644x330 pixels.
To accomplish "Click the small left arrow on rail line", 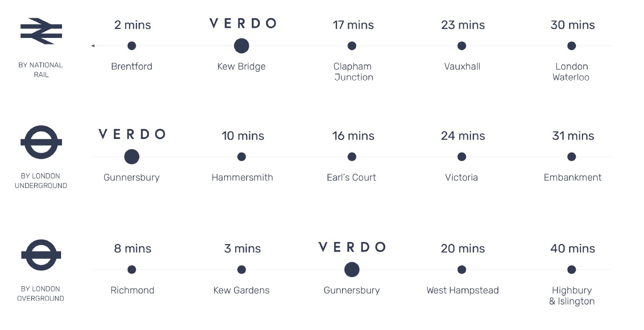I will (93, 46).
